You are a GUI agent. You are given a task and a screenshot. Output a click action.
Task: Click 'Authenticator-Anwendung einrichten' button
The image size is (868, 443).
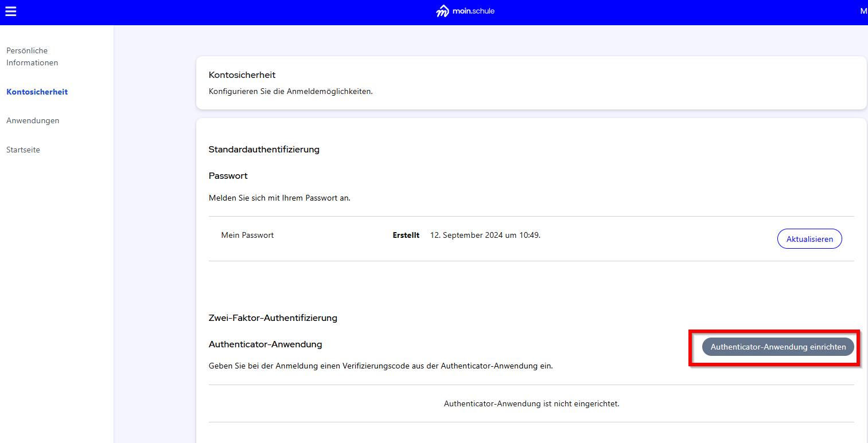click(777, 347)
